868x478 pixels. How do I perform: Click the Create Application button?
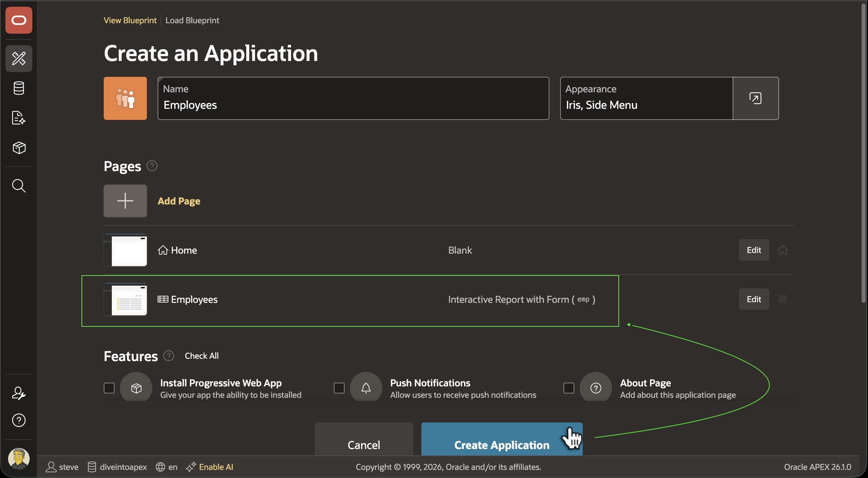[x=502, y=439]
